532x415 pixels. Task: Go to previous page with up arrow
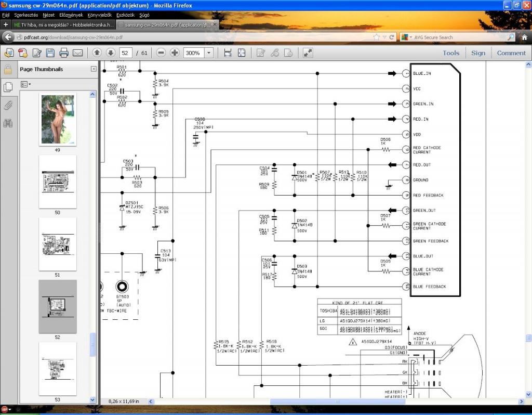[x=97, y=53]
